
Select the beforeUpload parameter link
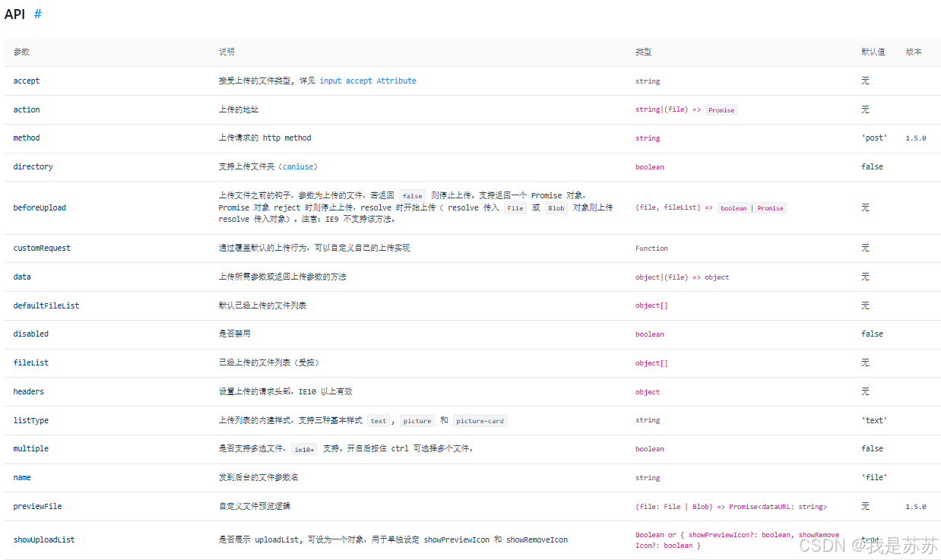coord(40,207)
